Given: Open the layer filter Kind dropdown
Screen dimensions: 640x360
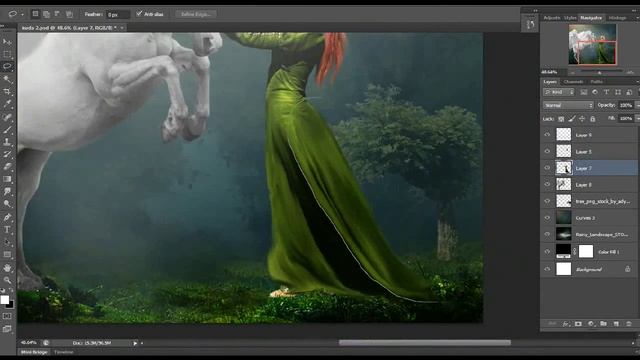Looking at the screenshot, I should [x=559, y=92].
